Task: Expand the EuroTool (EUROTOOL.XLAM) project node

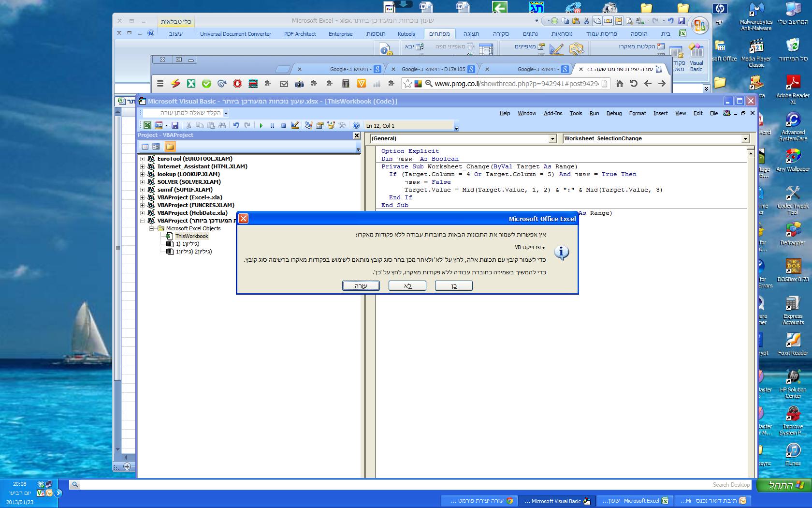Action: tap(142, 159)
